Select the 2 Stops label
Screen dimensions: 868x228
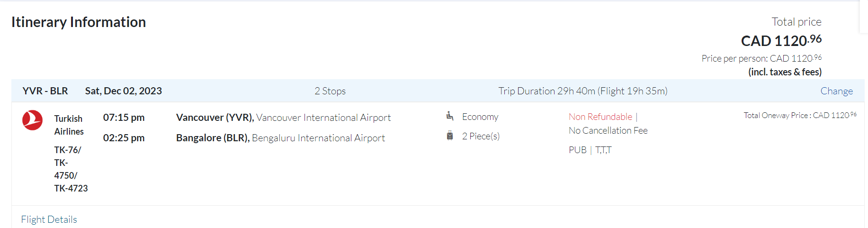click(x=330, y=91)
